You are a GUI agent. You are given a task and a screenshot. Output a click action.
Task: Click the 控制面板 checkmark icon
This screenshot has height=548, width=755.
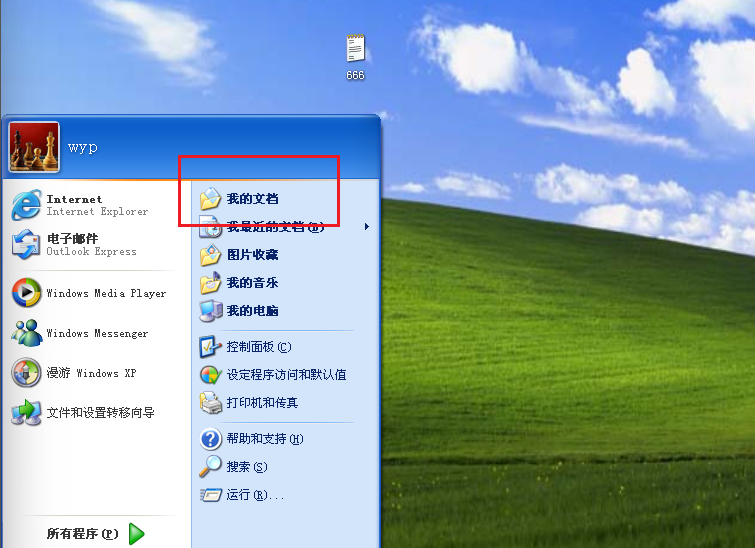(x=210, y=347)
